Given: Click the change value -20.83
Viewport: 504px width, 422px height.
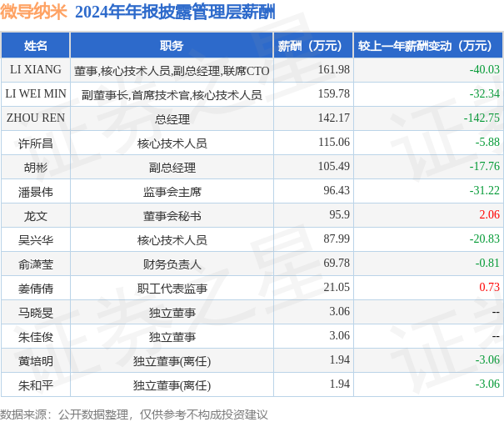Looking at the screenshot, I should [484, 239].
